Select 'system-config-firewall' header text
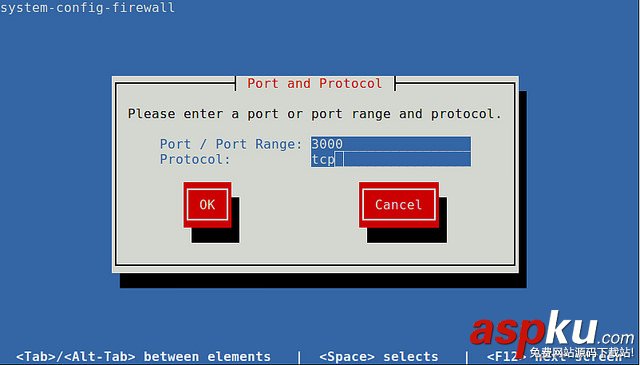Screen dimensions: 640x365 click(x=87, y=7)
